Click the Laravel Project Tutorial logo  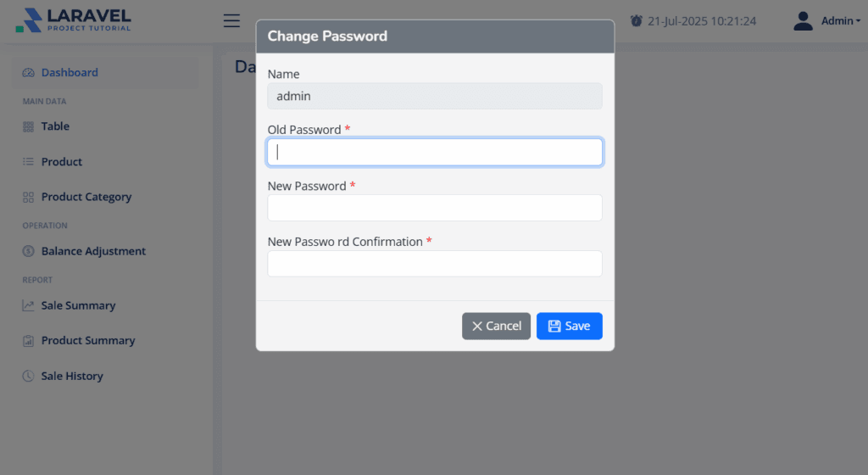point(75,20)
